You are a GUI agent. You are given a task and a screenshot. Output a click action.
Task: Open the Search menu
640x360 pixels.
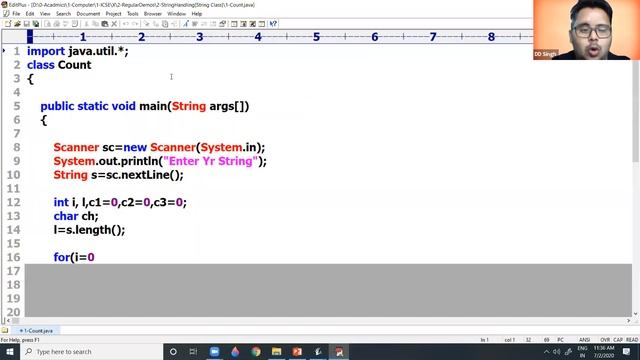click(x=63, y=13)
